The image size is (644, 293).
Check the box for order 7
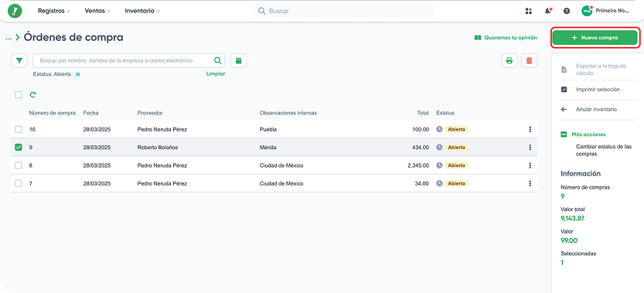(x=19, y=183)
